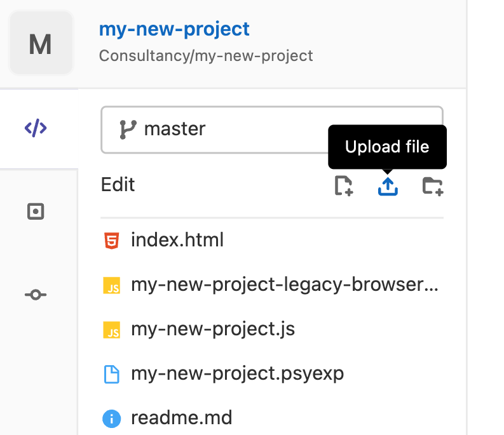
Task: Click the document icon beside the psyexp file
Action: click(111, 374)
